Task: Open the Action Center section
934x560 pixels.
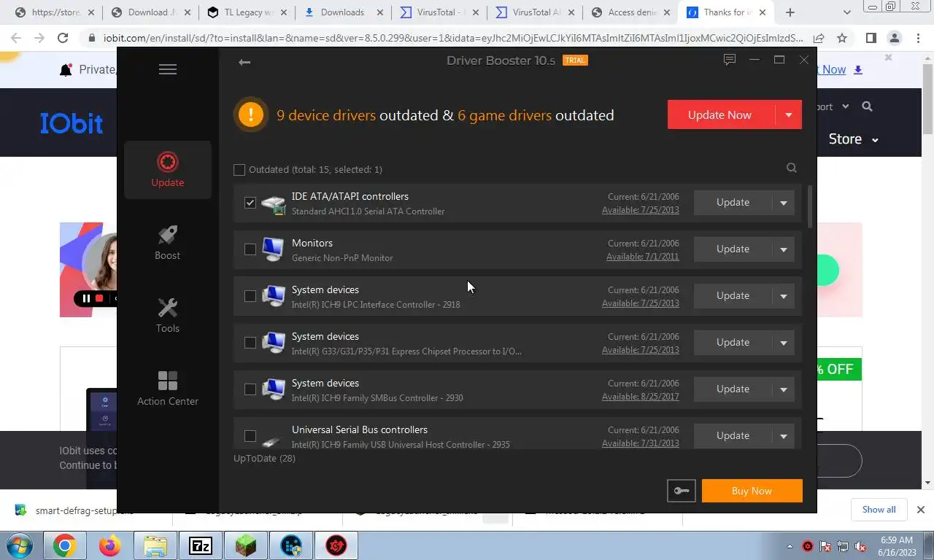Action: (x=167, y=389)
